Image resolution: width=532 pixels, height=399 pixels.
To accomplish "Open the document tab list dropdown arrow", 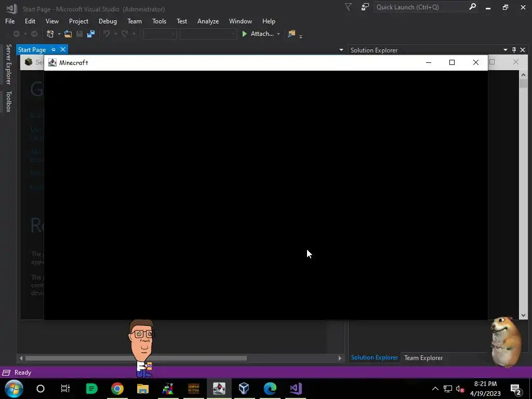I will (x=341, y=50).
